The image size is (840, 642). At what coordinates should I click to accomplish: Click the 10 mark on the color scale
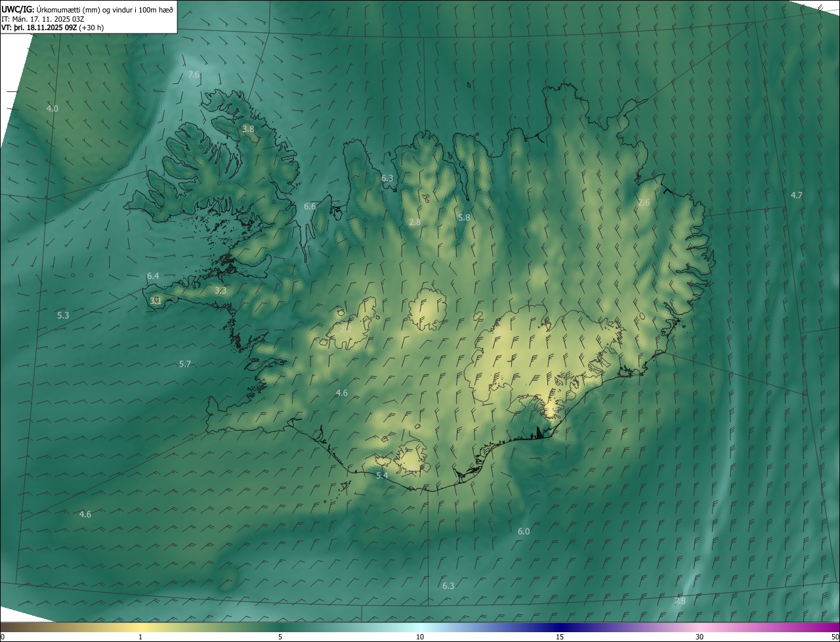pyautogui.click(x=420, y=637)
